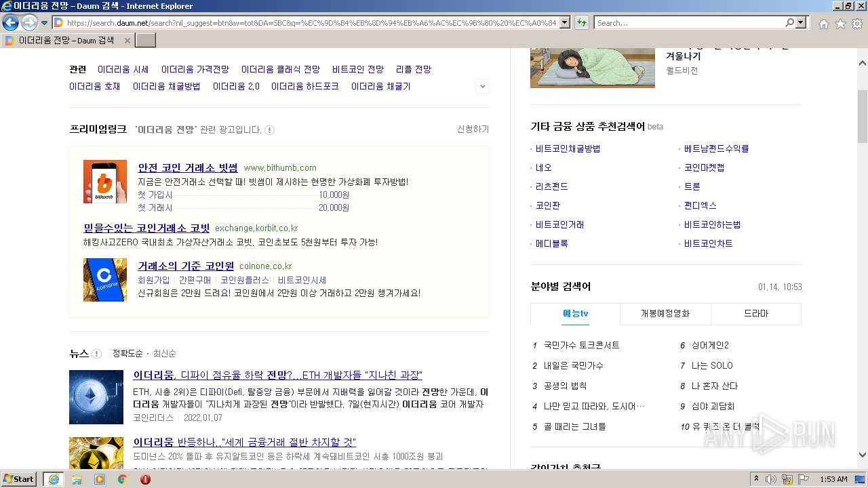The width and height of the screenshot is (868, 488).
Task: Open the recent pages dropdown arrow
Action: [x=44, y=24]
